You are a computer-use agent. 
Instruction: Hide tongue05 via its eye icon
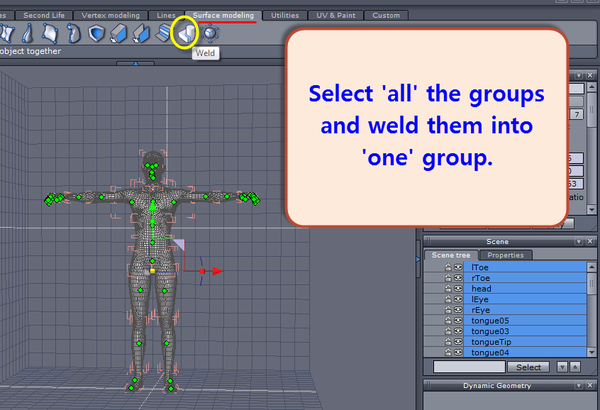pyautogui.click(x=458, y=320)
